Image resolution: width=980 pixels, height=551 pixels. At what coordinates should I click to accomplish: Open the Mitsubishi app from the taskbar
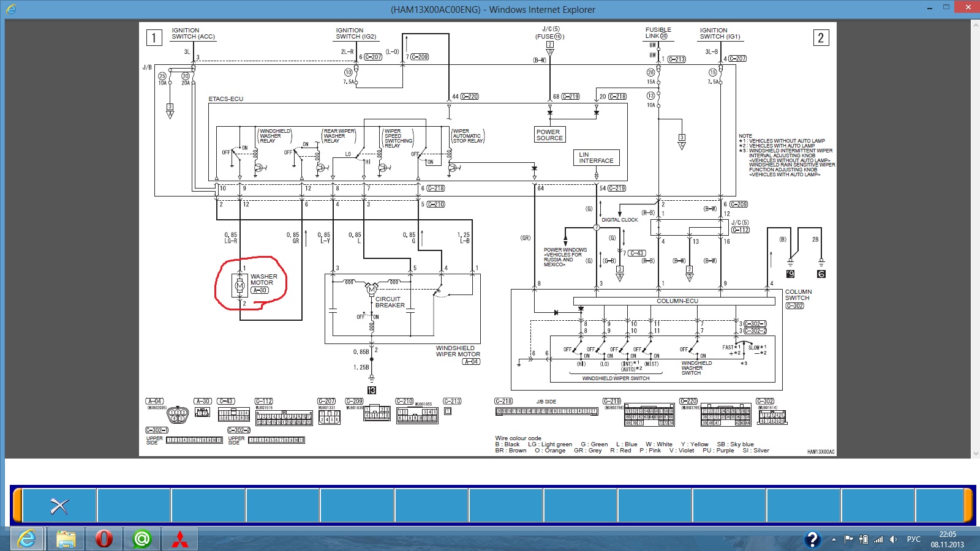(x=179, y=539)
